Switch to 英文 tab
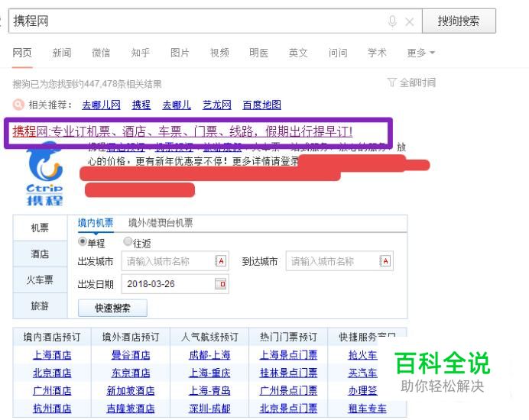The height and width of the screenshot is (420, 529). 298,53
